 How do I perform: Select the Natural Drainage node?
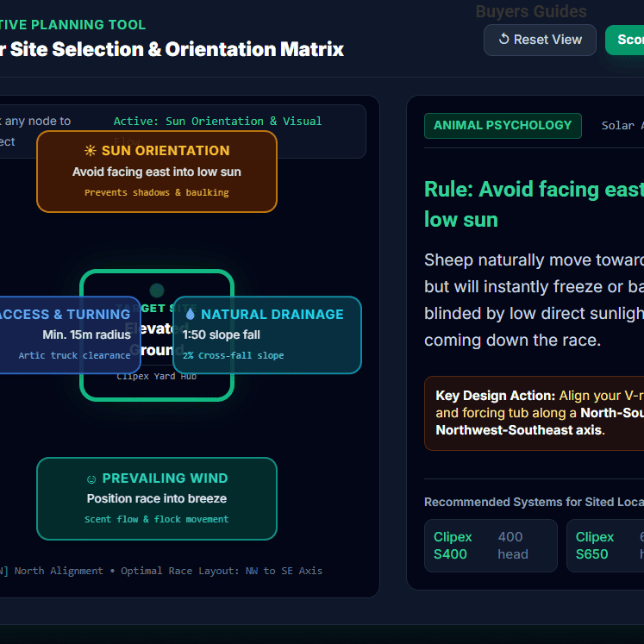click(x=267, y=335)
